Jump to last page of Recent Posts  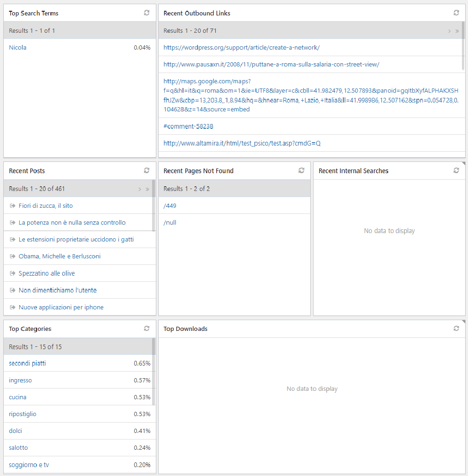[x=148, y=188]
